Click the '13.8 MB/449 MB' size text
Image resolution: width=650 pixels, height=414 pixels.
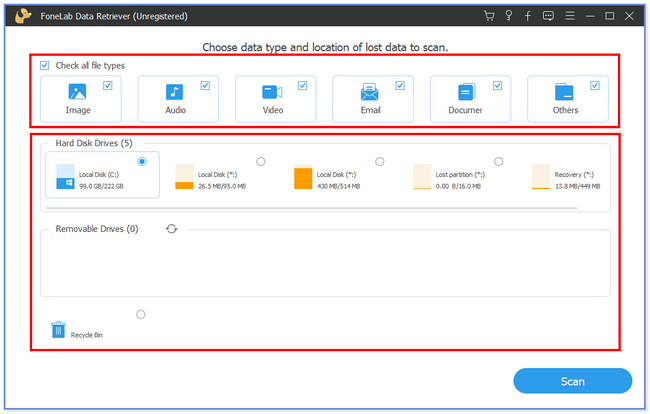tap(577, 186)
